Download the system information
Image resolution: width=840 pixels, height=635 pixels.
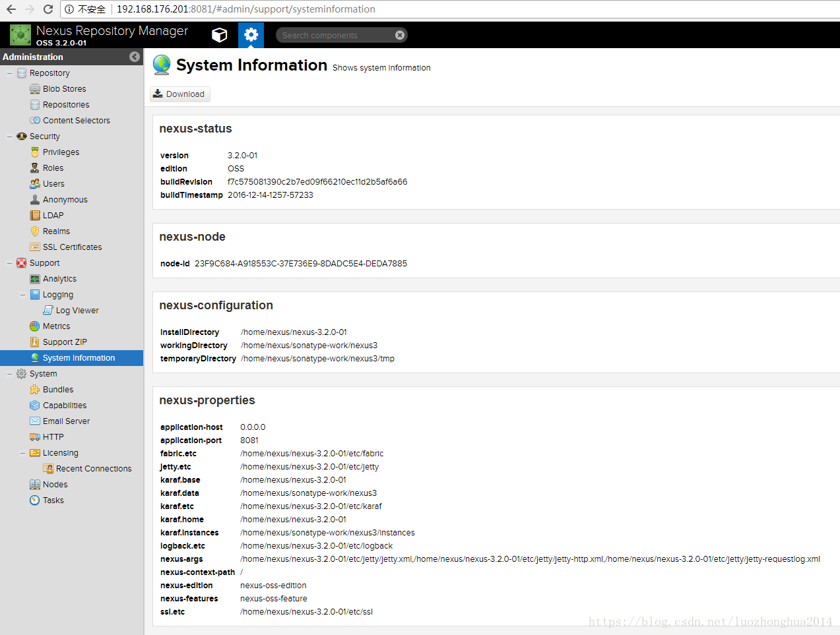coord(180,94)
